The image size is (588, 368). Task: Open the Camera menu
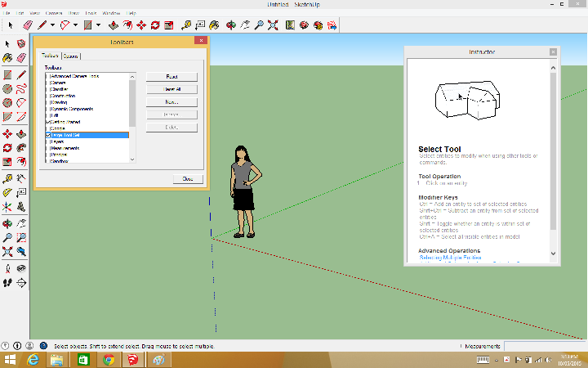pos(52,14)
